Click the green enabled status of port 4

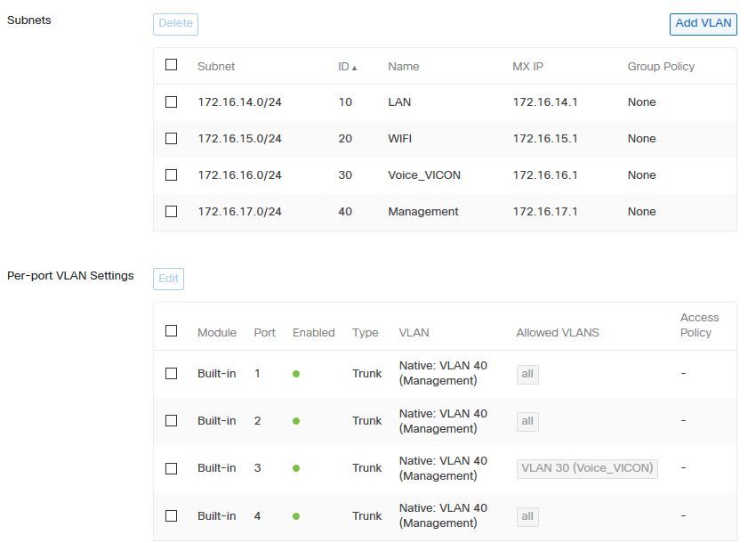296,516
